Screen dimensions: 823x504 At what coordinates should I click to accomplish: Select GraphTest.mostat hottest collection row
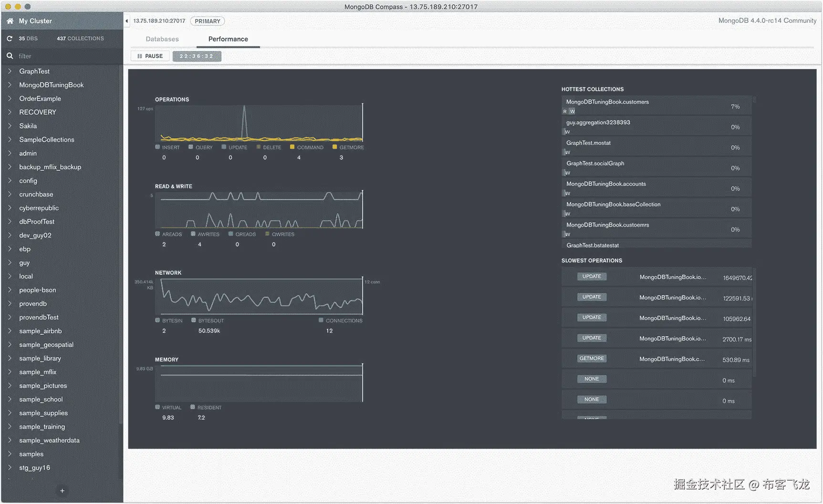click(x=656, y=147)
